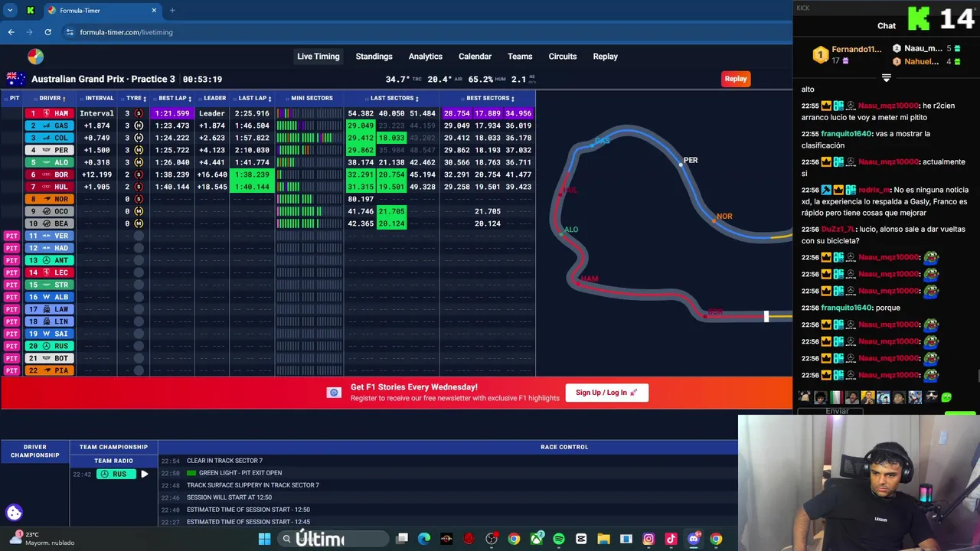Switch to the pinned Kick tab
Viewport: 980px width, 551px height.
pos(30,11)
